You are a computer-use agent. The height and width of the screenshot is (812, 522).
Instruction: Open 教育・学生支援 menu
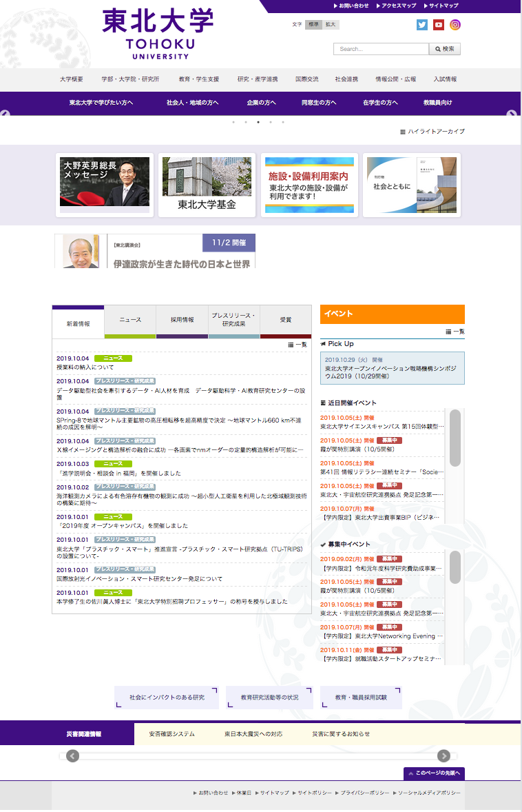[199, 79]
